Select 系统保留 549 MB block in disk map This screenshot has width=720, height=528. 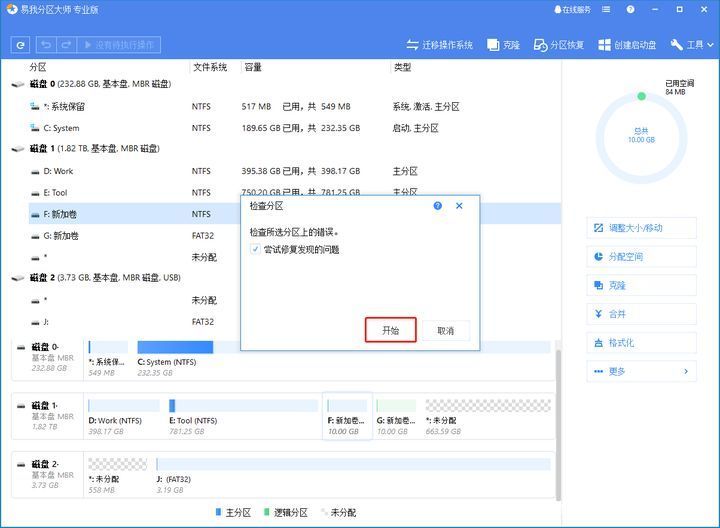click(x=107, y=359)
